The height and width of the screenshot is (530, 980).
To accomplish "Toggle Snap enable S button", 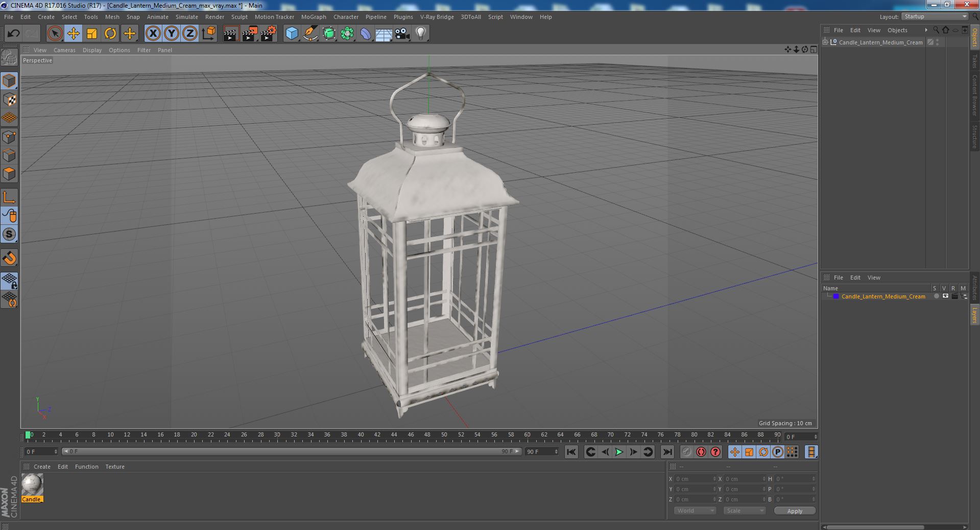I will [x=9, y=234].
